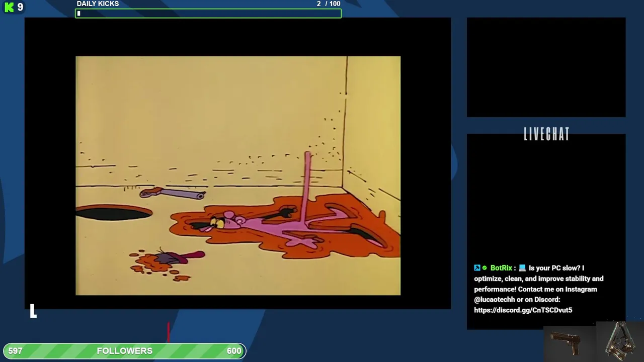Screen dimensions: 644x362
Task: Click the @lucaotechh Instagram handle in chat
Action: (x=495, y=300)
